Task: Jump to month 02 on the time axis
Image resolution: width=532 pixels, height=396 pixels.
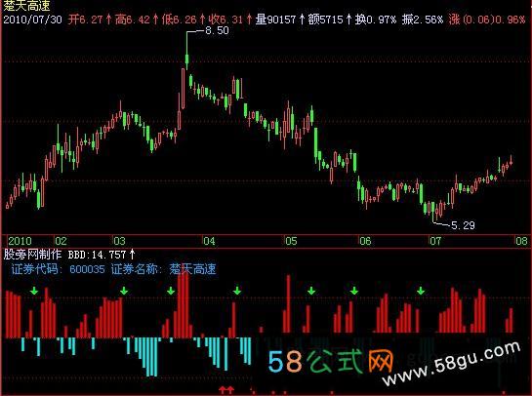Action: [61, 241]
